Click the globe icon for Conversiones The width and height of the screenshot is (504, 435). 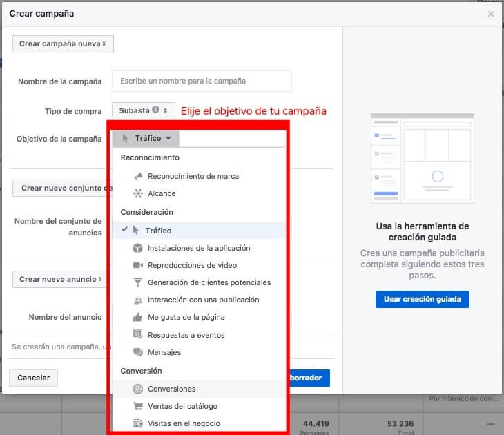tap(137, 389)
